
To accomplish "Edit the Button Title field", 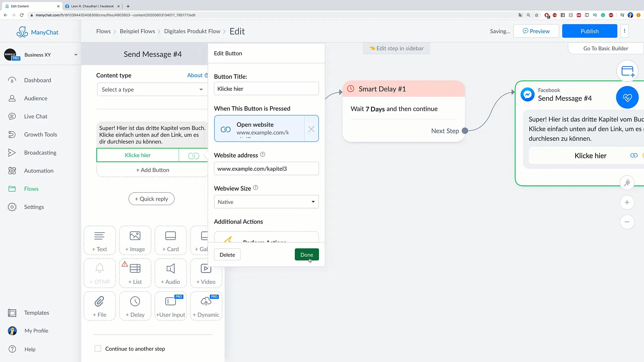I will 266,89.
